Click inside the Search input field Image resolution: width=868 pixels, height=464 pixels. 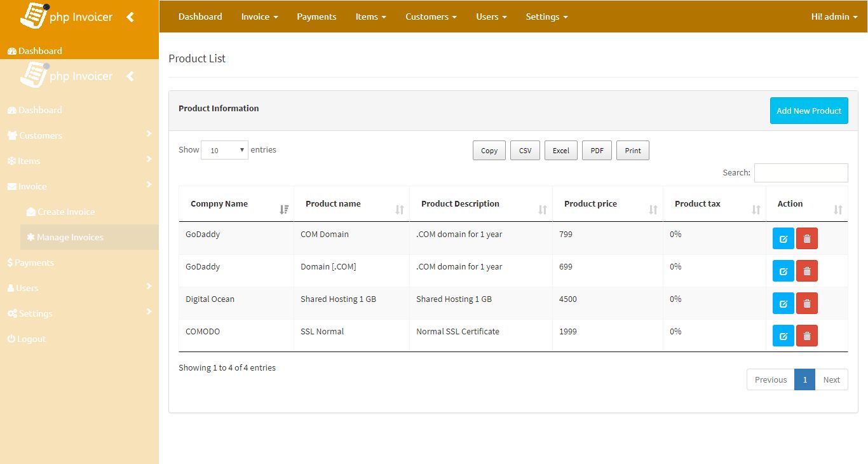click(x=801, y=173)
